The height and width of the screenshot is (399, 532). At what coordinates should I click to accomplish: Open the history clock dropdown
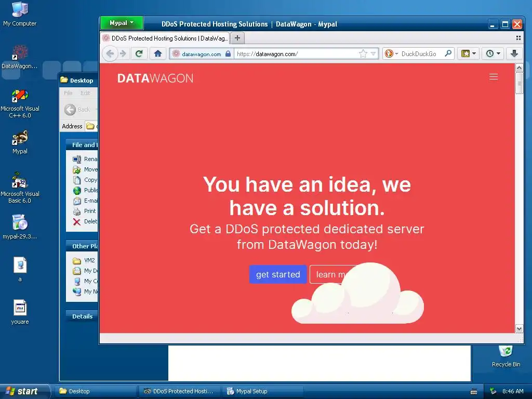[493, 54]
